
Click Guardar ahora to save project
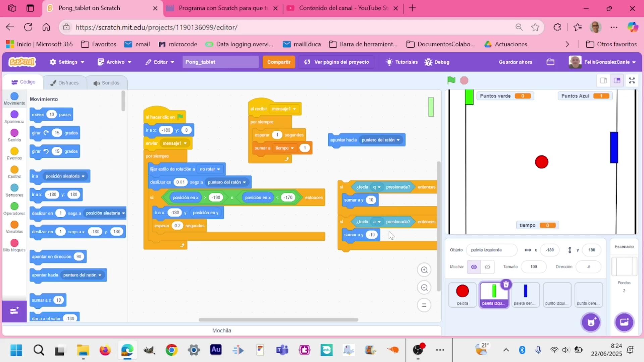(515, 62)
